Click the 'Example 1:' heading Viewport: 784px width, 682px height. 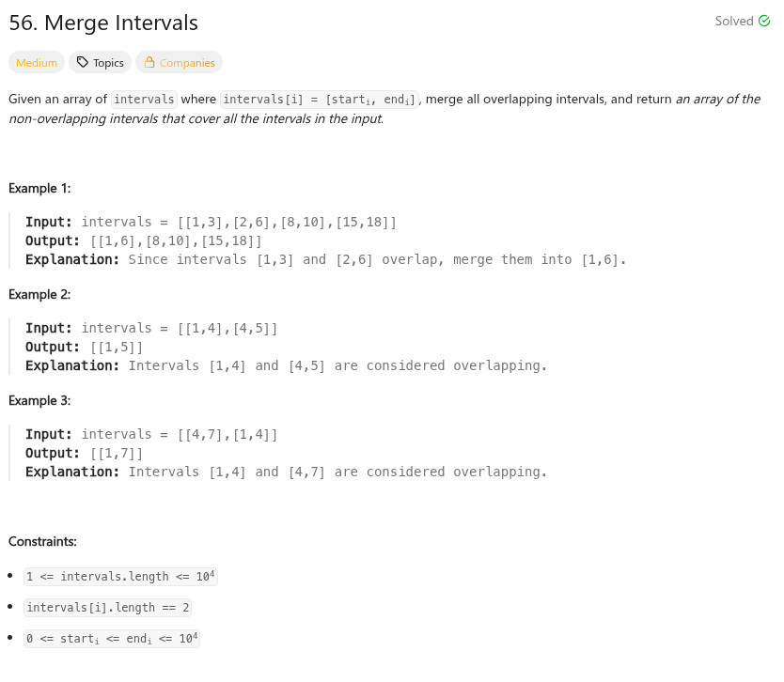click(39, 188)
